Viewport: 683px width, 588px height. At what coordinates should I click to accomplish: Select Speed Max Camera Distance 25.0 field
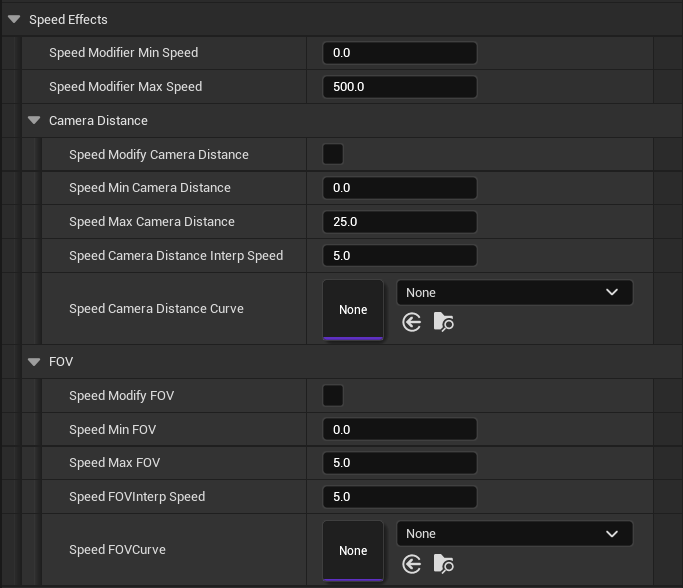click(400, 222)
